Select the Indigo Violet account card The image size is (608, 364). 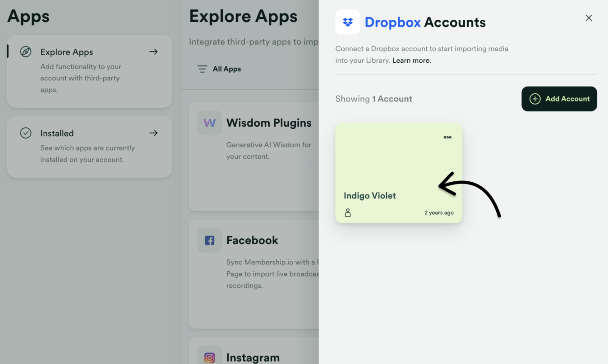tap(398, 173)
